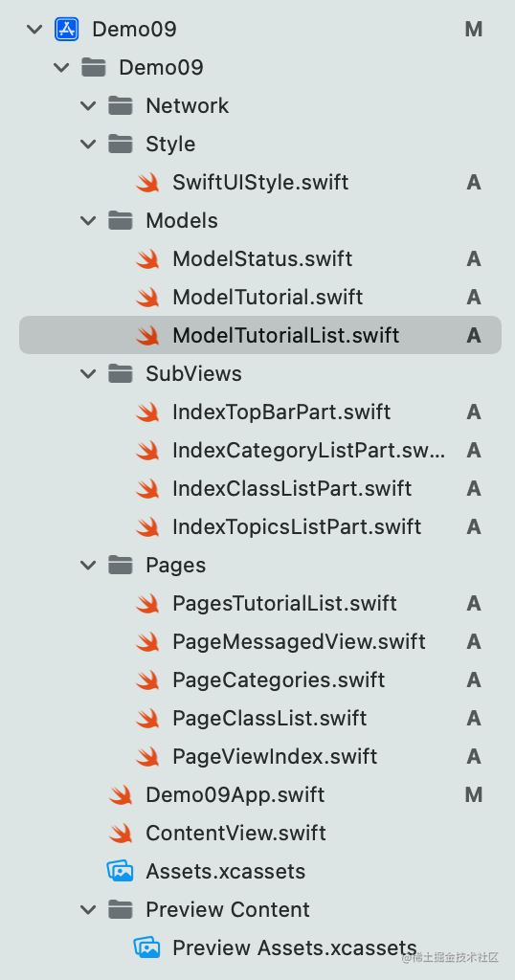Select the Preview Assets.xcassets name
Viewport: 515px width, 980px height.
[x=295, y=947]
